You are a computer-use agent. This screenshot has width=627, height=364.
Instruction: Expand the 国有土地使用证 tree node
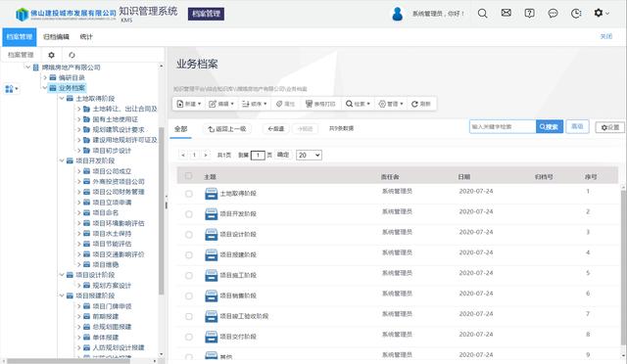pyautogui.click(x=78, y=119)
